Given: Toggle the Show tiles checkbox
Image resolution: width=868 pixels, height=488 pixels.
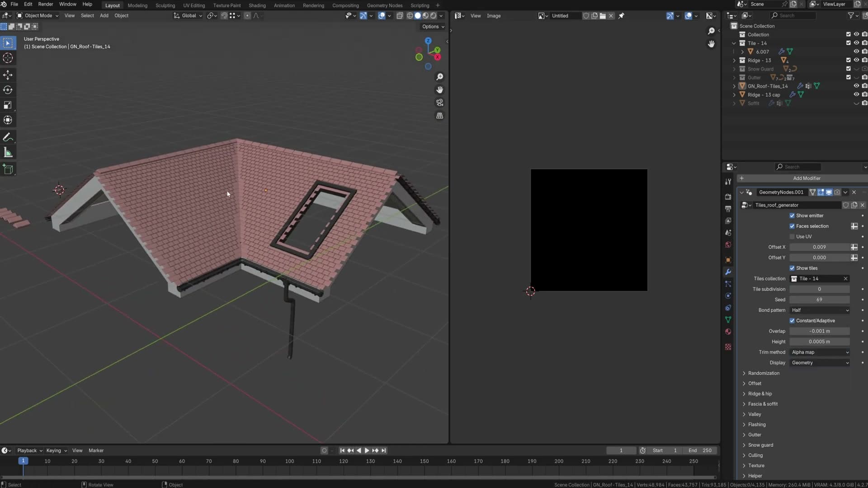Looking at the screenshot, I should (x=792, y=268).
